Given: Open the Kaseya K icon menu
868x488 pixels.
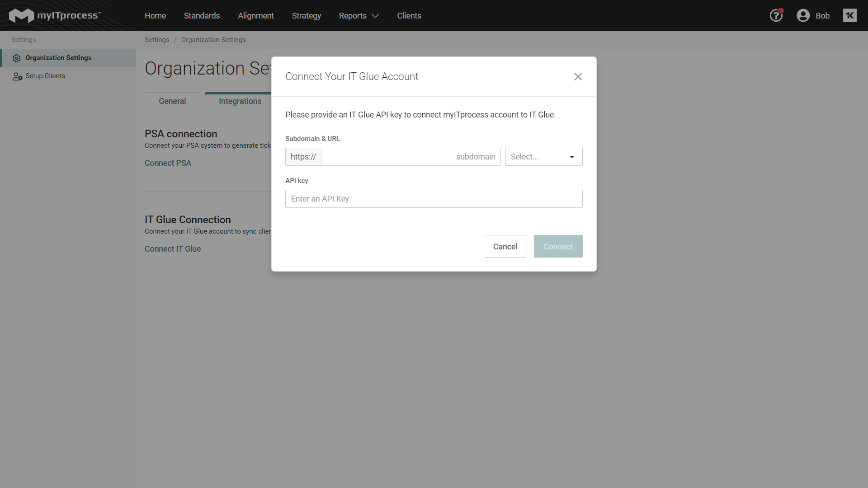Looking at the screenshot, I should click(x=850, y=15).
